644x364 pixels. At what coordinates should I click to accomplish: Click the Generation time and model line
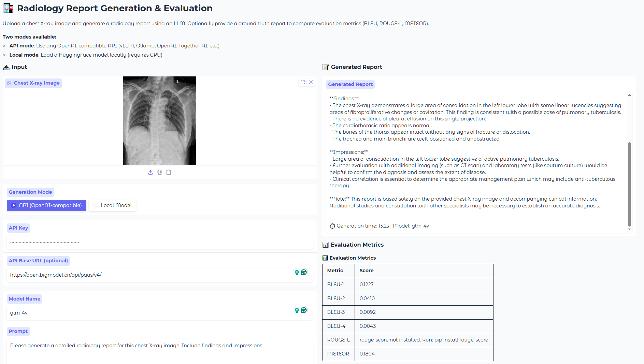[379, 226]
